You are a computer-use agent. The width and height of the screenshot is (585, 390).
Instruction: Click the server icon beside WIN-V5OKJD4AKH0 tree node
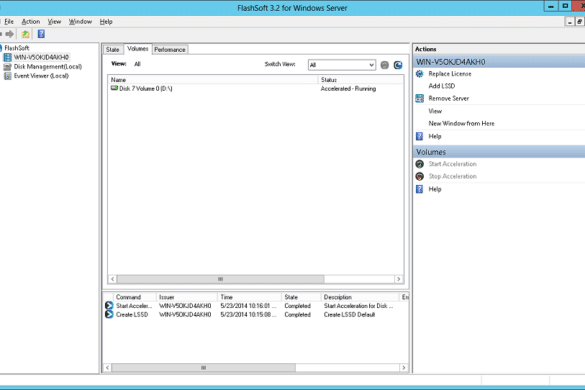pyautogui.click(x=7, y=57)
